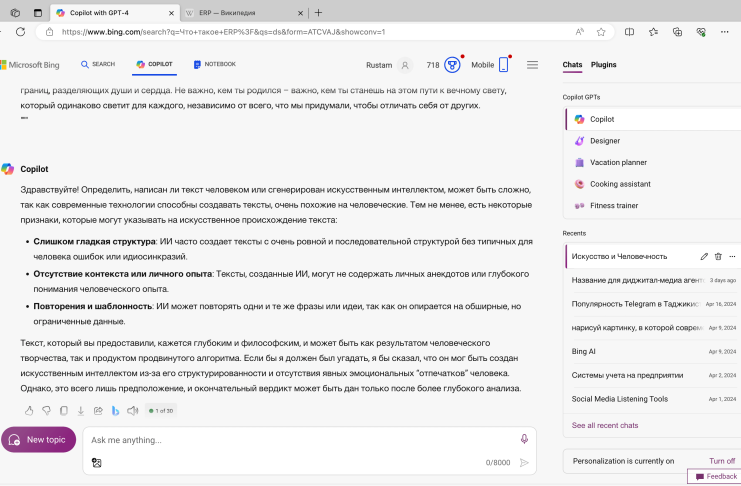Start a New topic
The image size is (741, 486).
[x=38, y=440]
